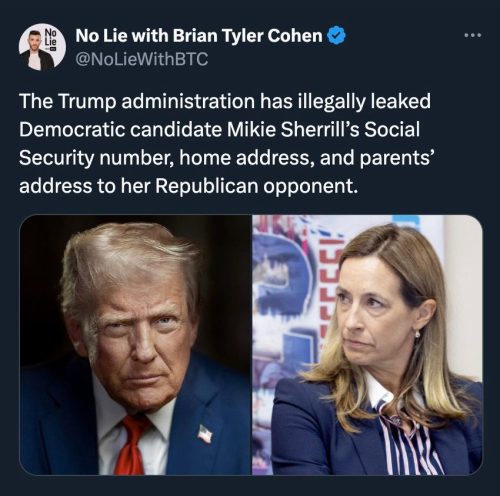Visit the @NoLieWithBTC handle
The height and width of the screenshot is (496, 500).
pos(142,59)
